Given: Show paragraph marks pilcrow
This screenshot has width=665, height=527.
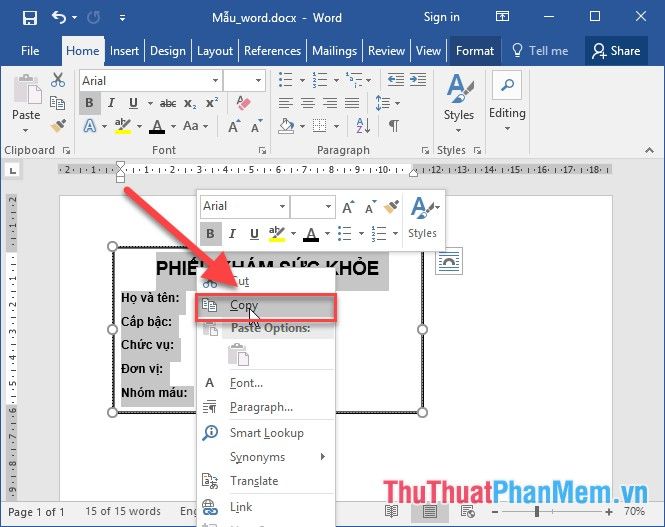Looking at the screenshot, I should 394,126.
